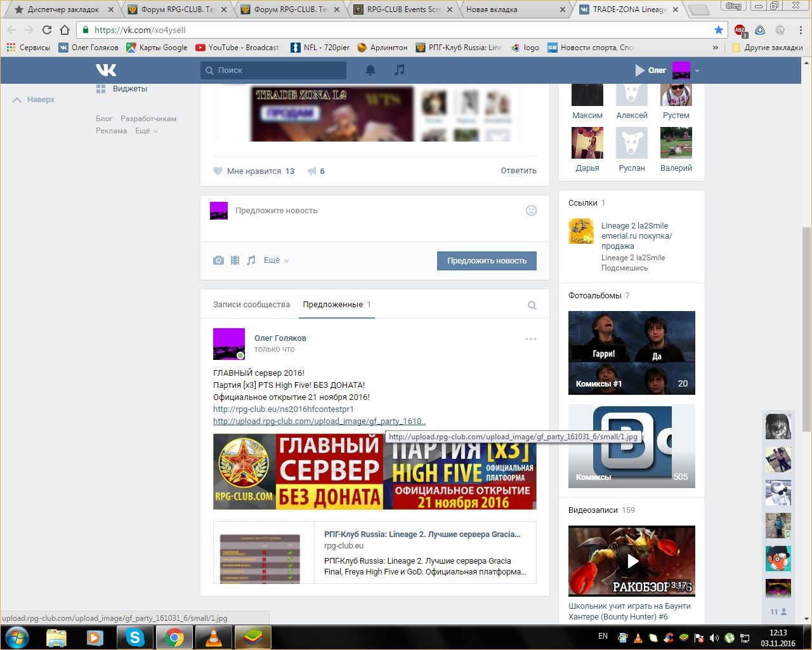This screenshot has width=812, height=650.
Task: Like the post via Мне нравится
Action: click(254, 171)
